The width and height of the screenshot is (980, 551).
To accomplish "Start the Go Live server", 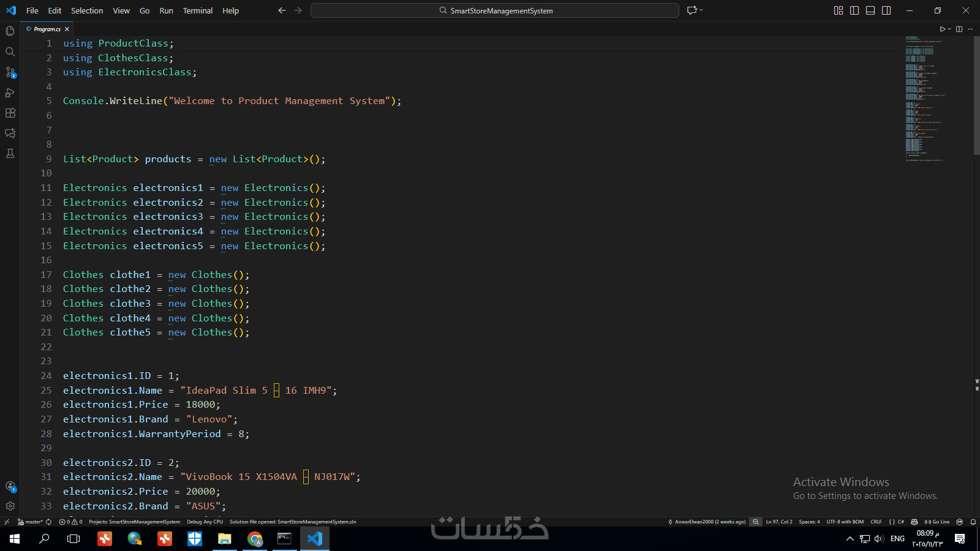I will point(937,522).
